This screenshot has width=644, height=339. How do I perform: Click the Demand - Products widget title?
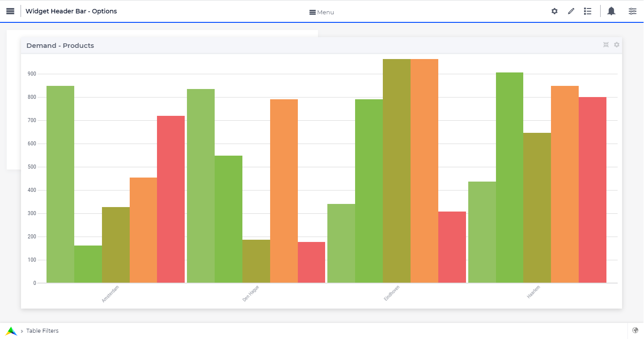coord(60,46)
